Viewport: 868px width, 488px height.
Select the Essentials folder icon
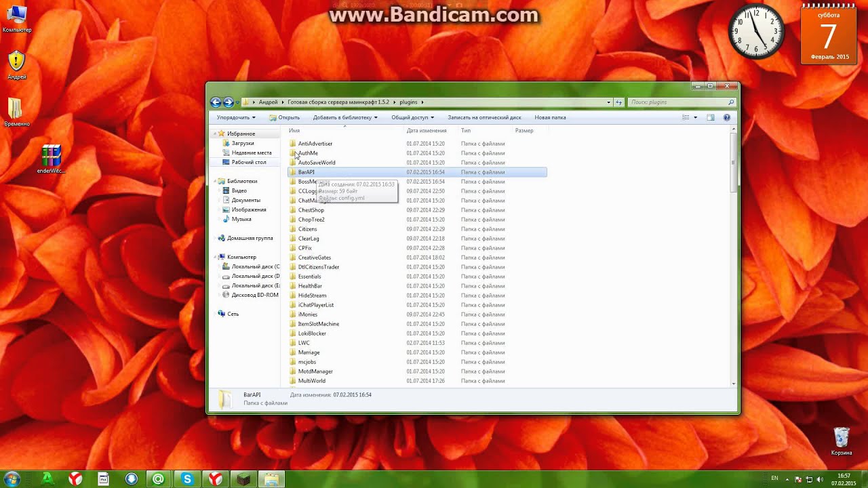point(293,277)
